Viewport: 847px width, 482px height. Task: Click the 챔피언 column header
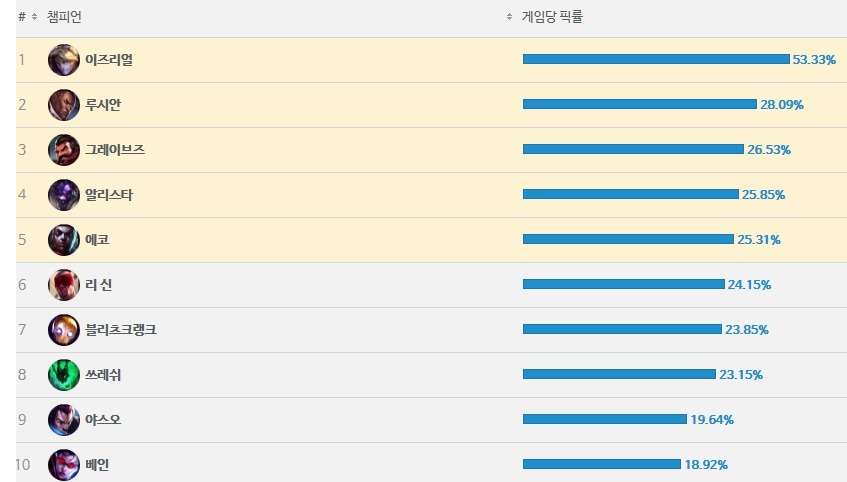pyautogui.click(x=64, y=17)
